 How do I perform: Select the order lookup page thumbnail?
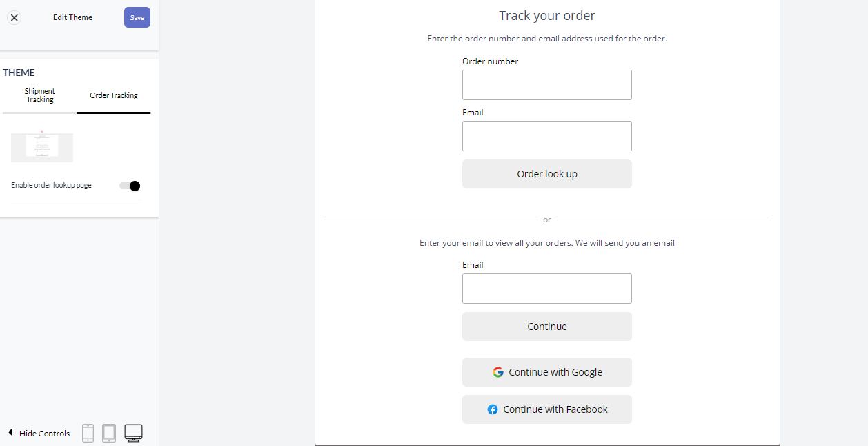[42, 147]
